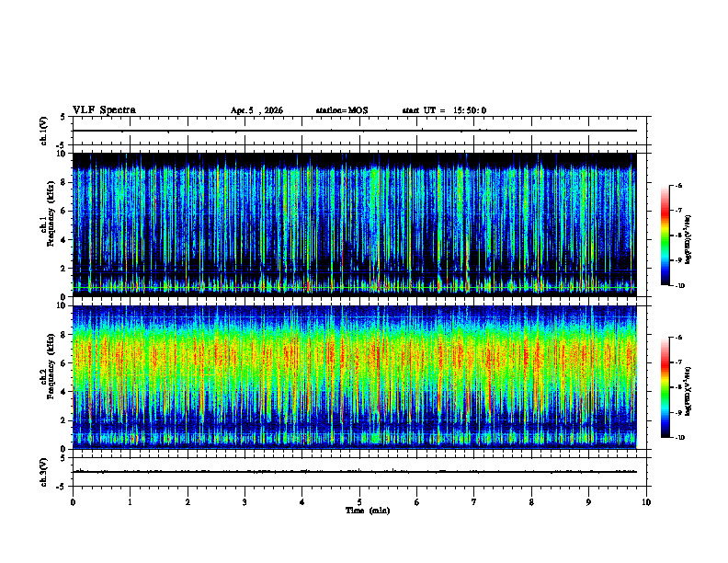Screen dimensions: 728x563
Task: Click the ch.1 voltage trace line
Action: point(354,131)
